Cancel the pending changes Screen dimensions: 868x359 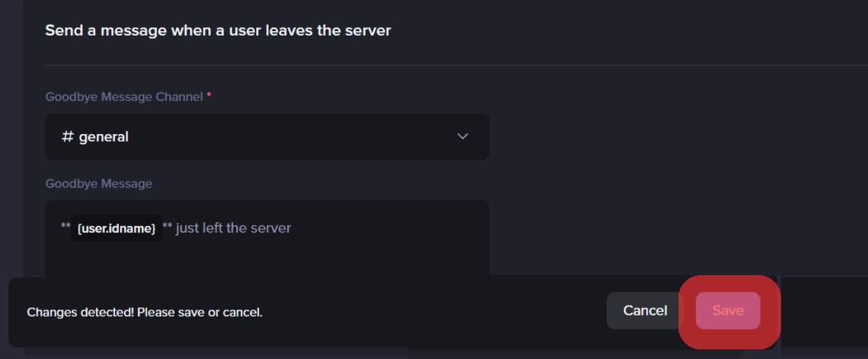[x=645, y=311]
